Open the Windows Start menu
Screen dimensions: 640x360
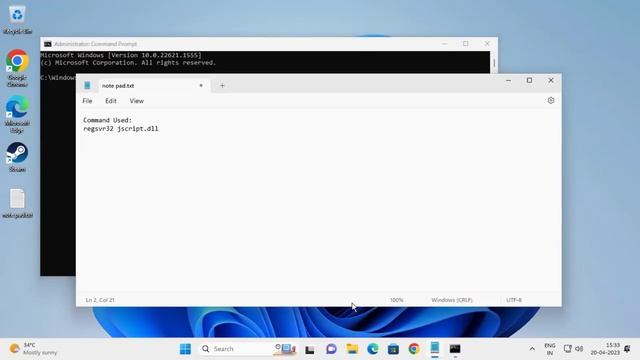tap(185, 349)
